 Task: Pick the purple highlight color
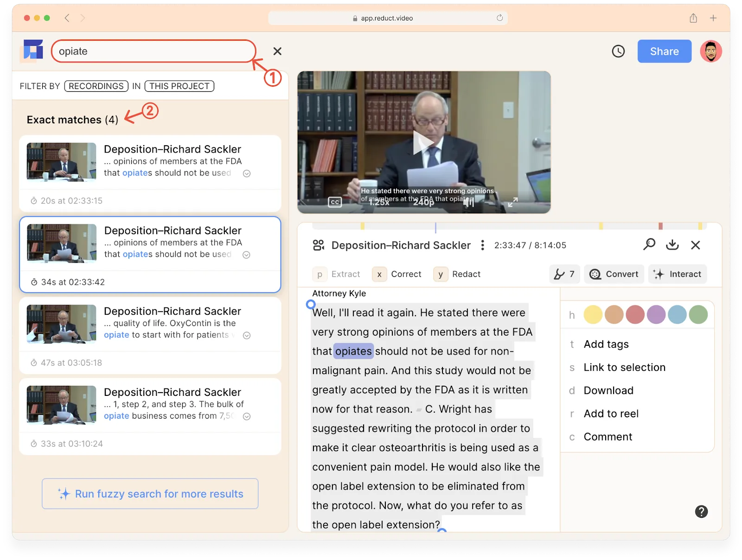tap(656, 314)
